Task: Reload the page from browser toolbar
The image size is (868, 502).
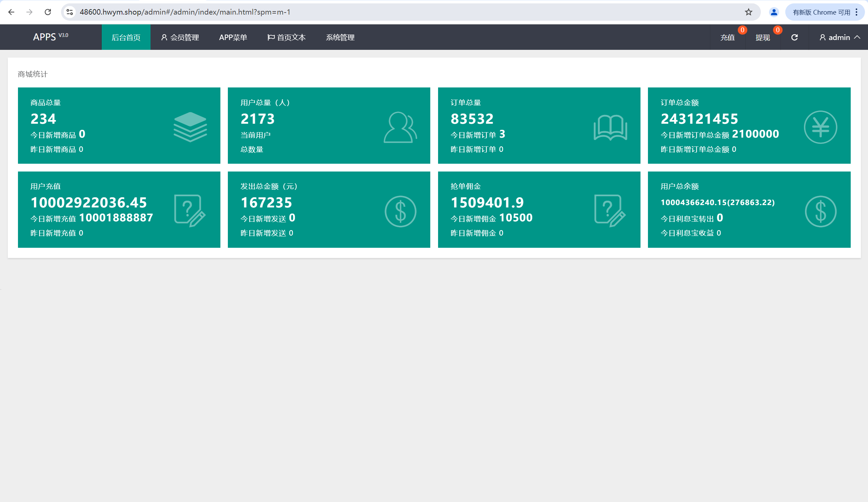Action: pyautogui.click(x=48, y=12)
